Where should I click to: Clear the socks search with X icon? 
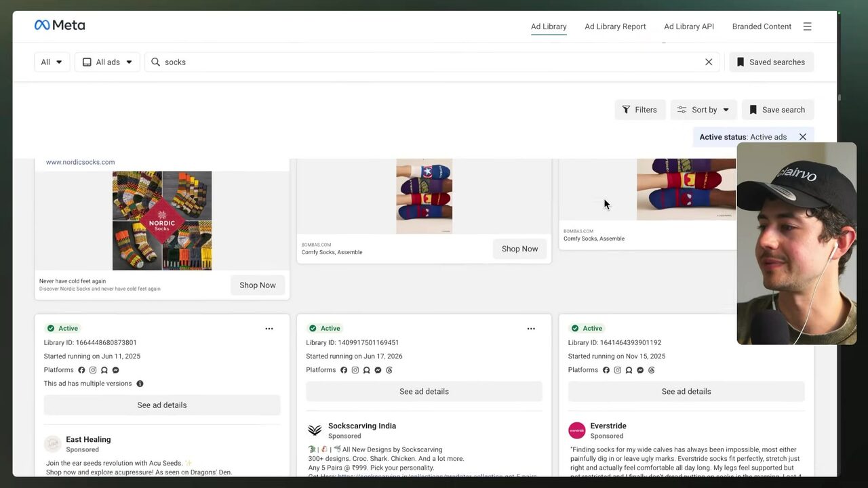point(709,62)
